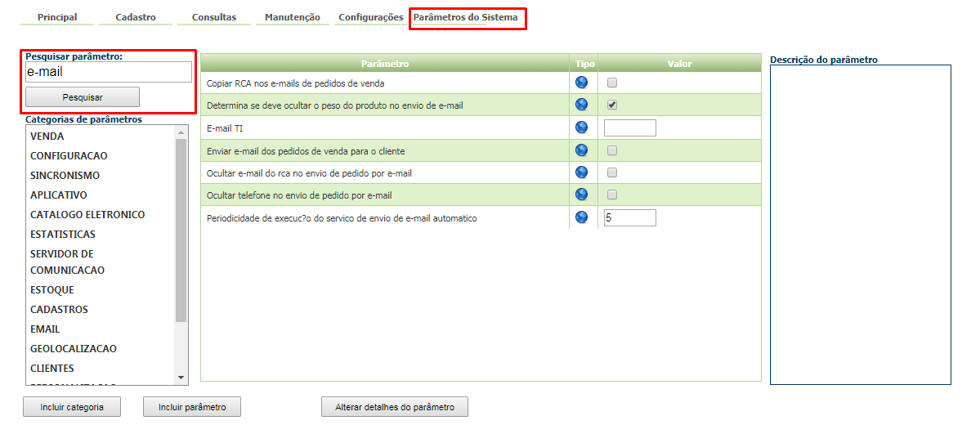Select the CONFIGURACAO category
Viewport: 980px width, 425px height.
click(69, 155)
